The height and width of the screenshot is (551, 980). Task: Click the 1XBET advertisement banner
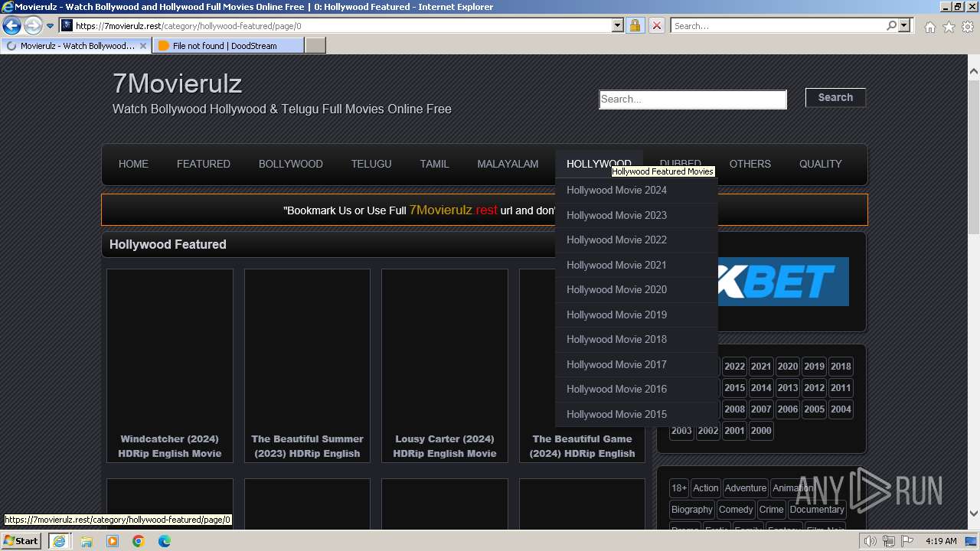(x=783, y=282)
